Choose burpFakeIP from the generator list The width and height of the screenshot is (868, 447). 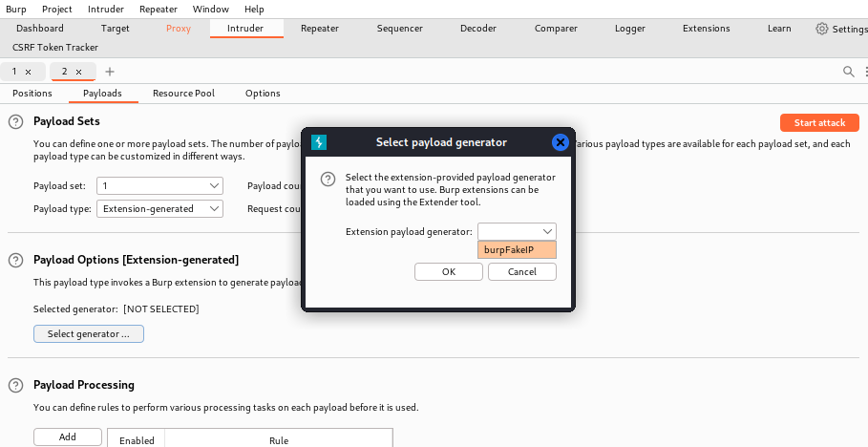[517, 250]
